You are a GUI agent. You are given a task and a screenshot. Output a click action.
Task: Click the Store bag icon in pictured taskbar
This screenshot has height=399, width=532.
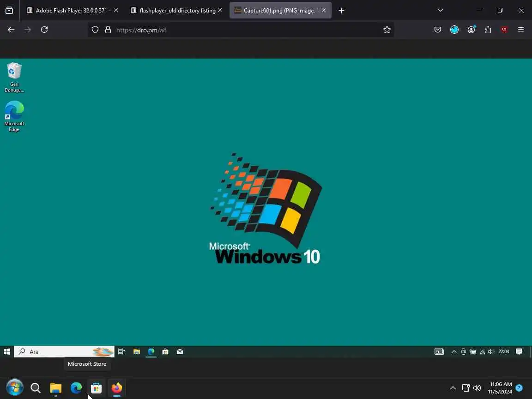click(165, 351)
